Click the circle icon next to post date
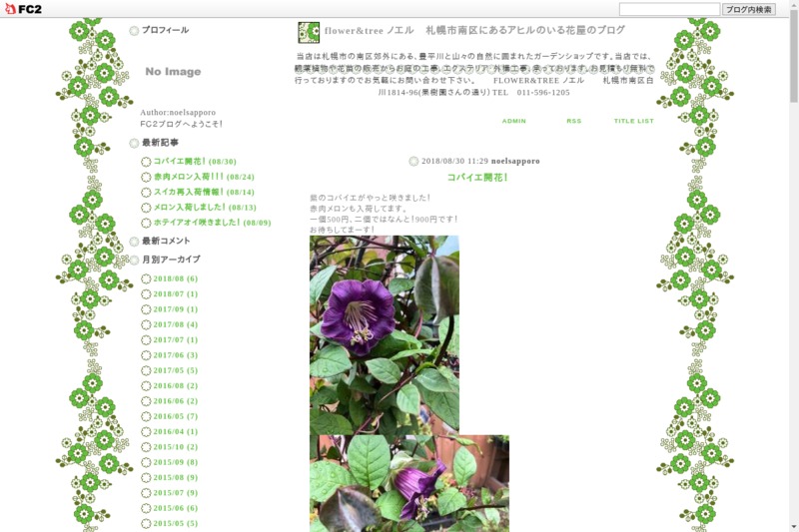Screen dimensions: 799x532 tap(413, 162)
